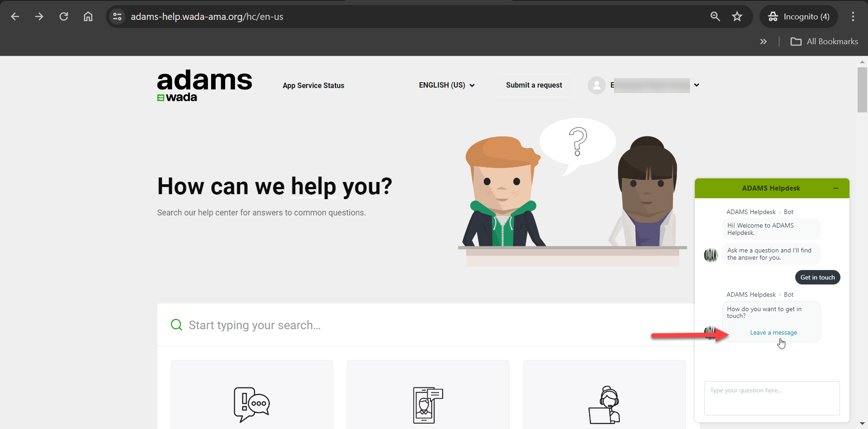Click the adams wada logo
Image resolution: width=868 pixels, height=429 pixels.
click(204, 85)
